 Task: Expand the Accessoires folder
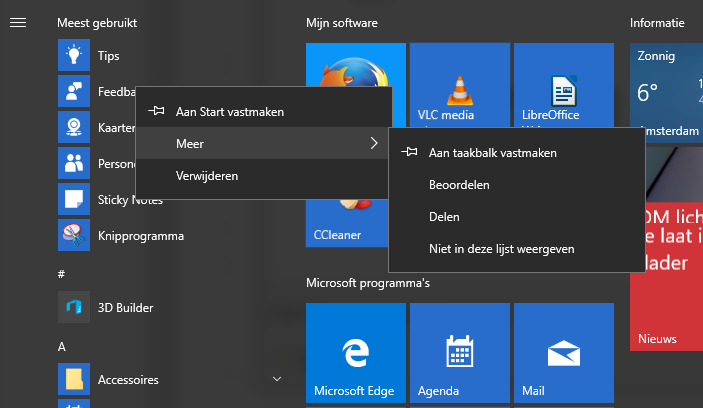(276, 380)
